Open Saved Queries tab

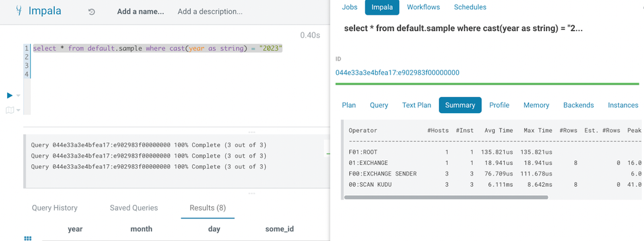pos(134,207)
